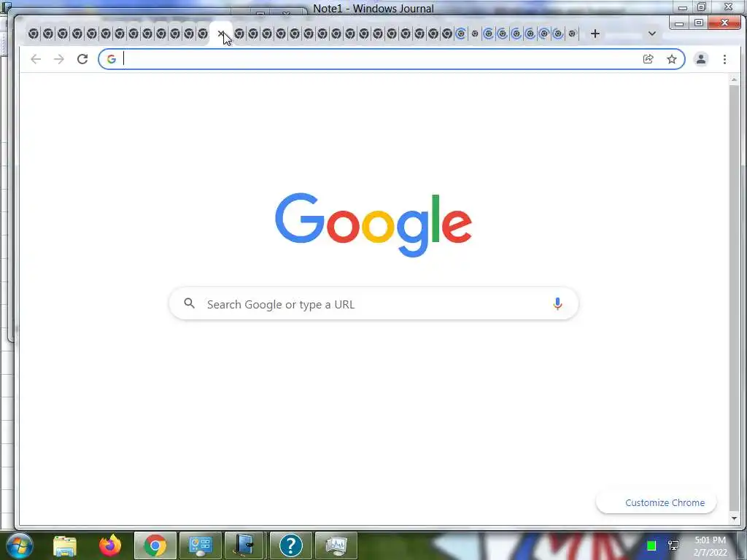Image resolution: width=747 pixels, height=560 pixels.
Task: Click the forward navigation arrow
Action: coord(58,59)
